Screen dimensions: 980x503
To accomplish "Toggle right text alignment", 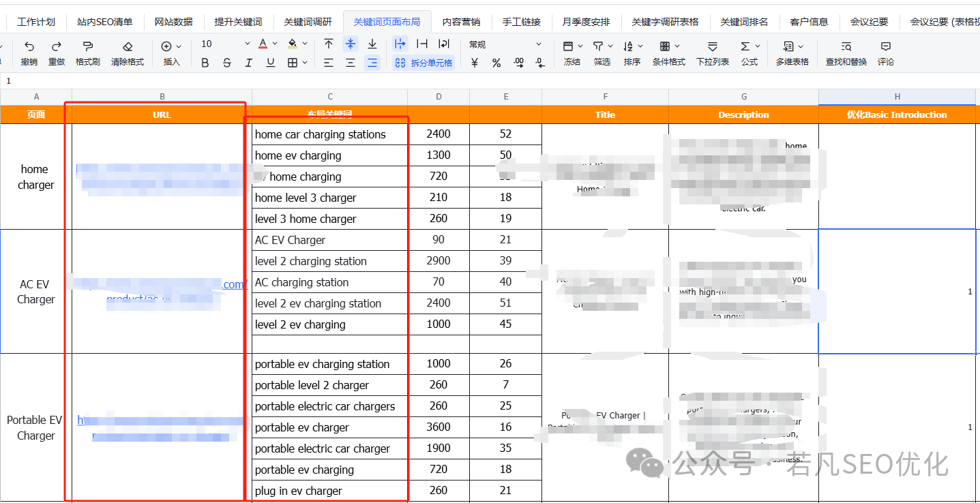I will pos(372,63).
